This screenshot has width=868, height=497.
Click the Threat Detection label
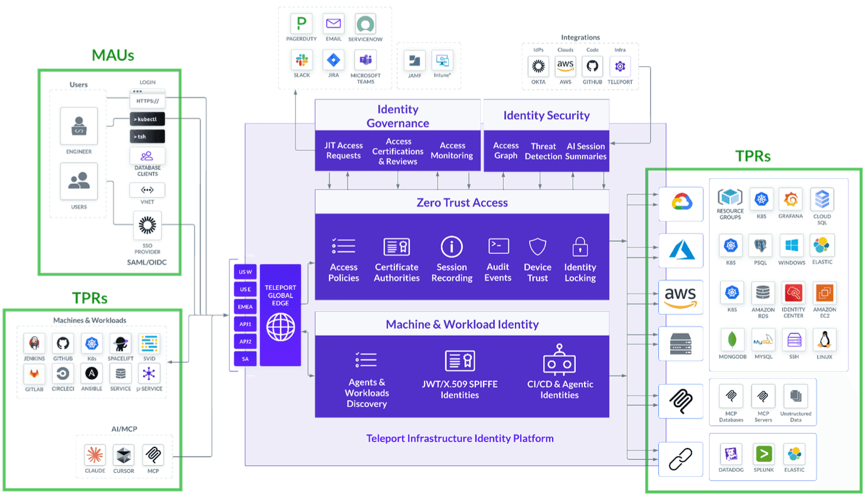(543, 151)
